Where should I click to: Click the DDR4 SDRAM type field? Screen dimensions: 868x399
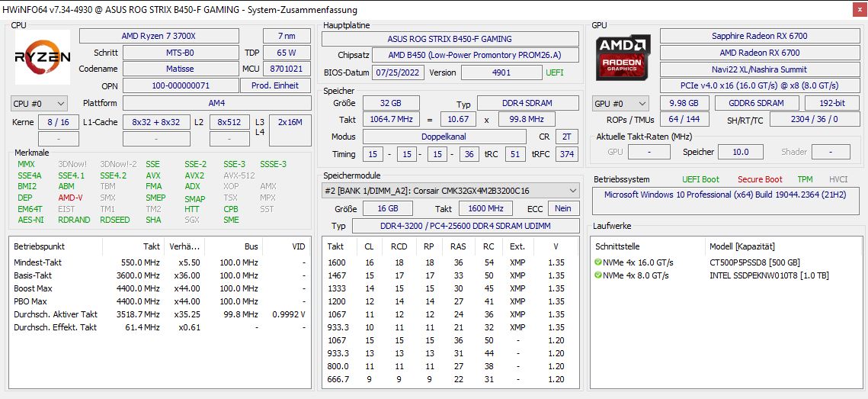pos(527,103)
